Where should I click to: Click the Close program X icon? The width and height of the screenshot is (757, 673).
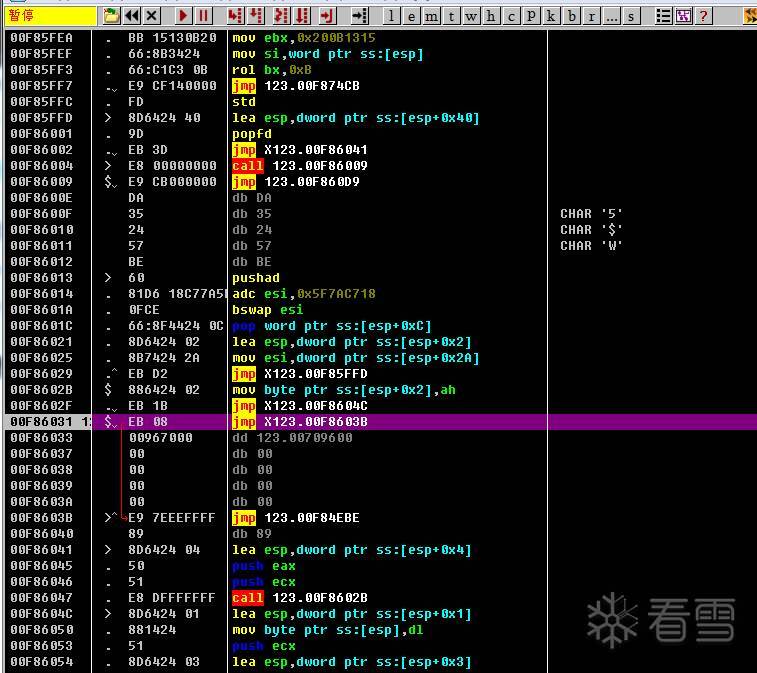(x=152, y=16)
